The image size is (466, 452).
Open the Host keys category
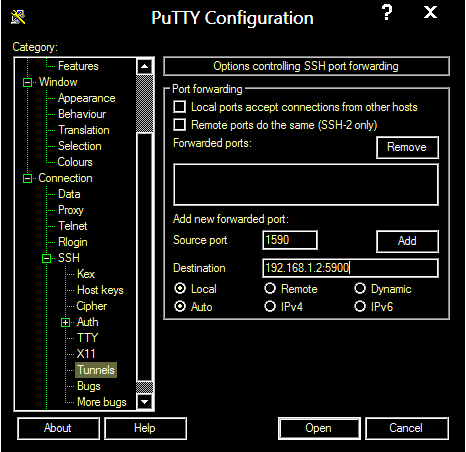100,290
